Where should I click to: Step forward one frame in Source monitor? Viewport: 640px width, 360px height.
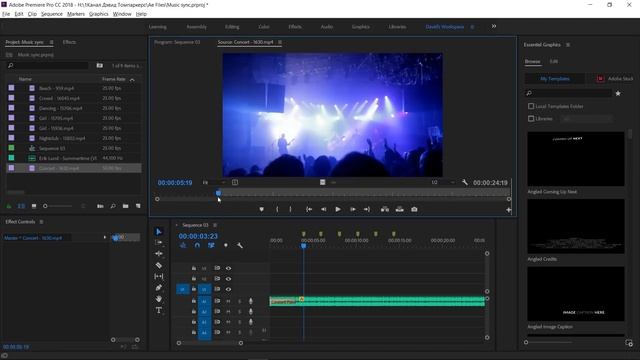(x=353, y=209)
